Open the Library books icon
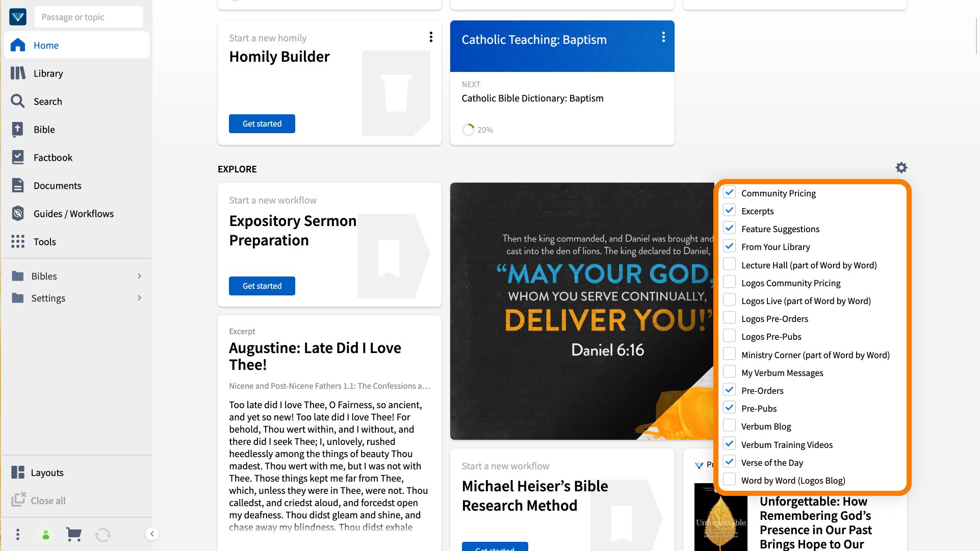The height and width of the screenshot is (551, 980). (x=18, y=73)
